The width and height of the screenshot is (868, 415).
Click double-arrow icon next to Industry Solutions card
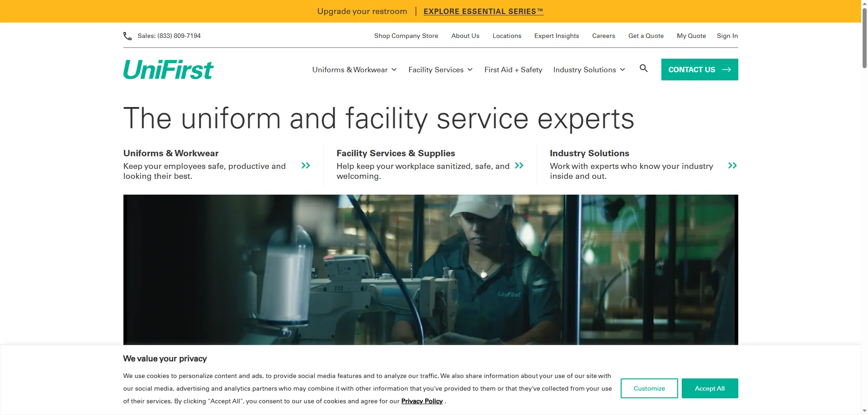point(732,166)
